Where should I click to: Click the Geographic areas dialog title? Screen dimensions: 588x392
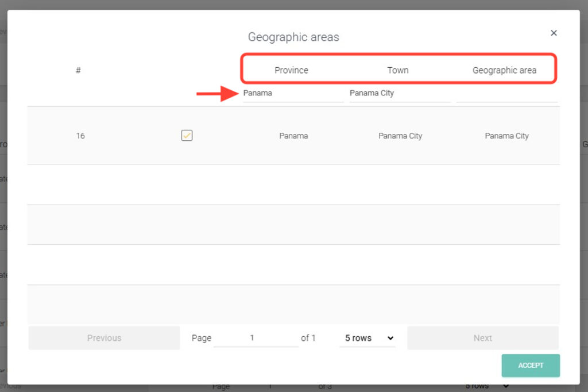click(x=293, y=37)
